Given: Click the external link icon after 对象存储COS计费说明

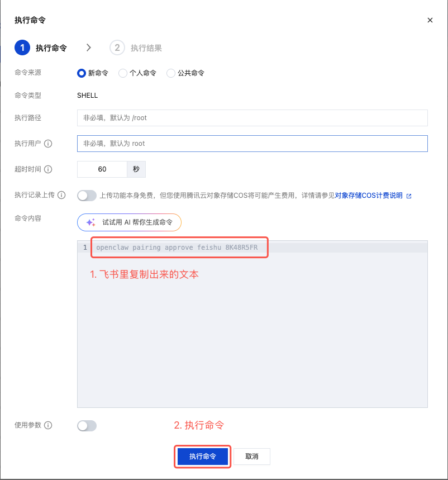Looking at the screenshot, I should 409,196.
